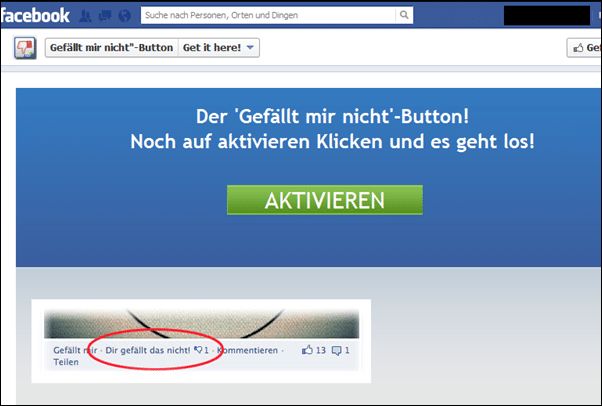Screen dimensions: 602x406
Task: Click the Kommentieren link
Action: point(247,350)
